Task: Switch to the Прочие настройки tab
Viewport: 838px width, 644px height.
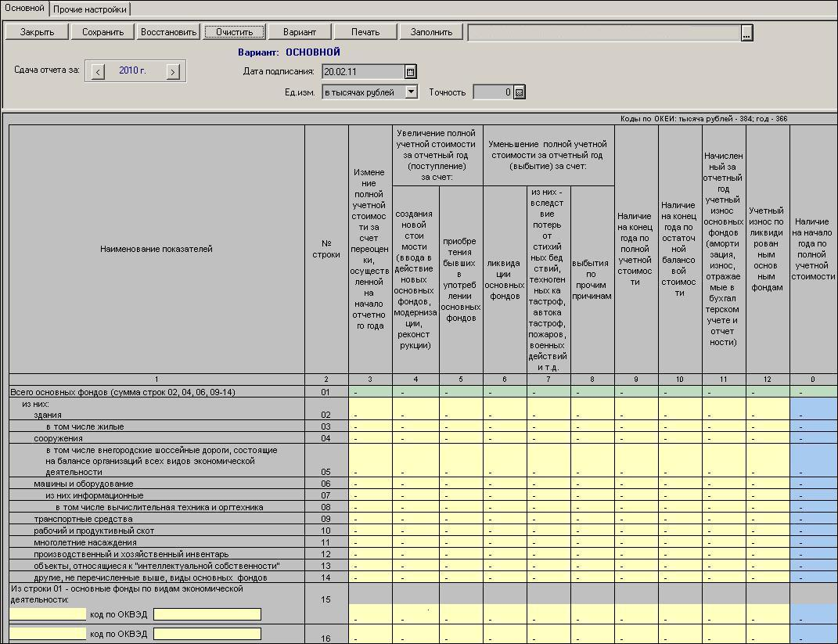Action: click(x=90, y=9)
